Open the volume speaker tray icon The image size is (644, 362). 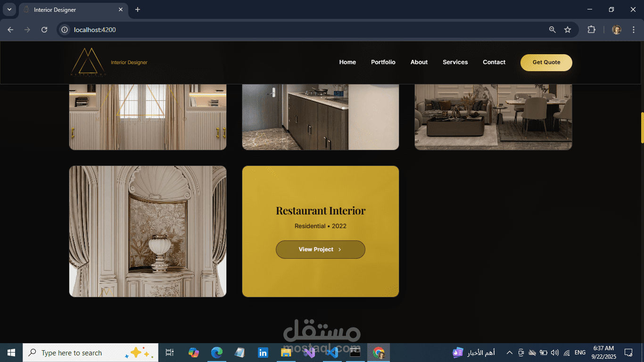click(x=555, y=353)
